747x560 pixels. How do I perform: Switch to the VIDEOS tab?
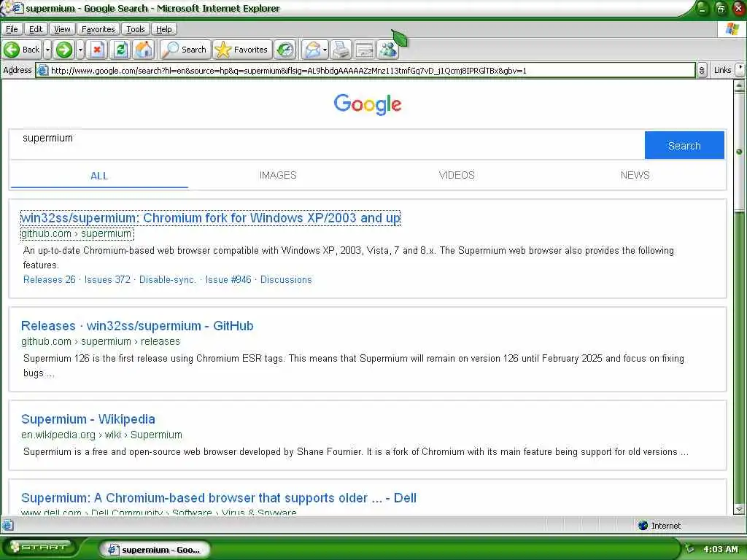pyautogui.click(x=457, y=175)
